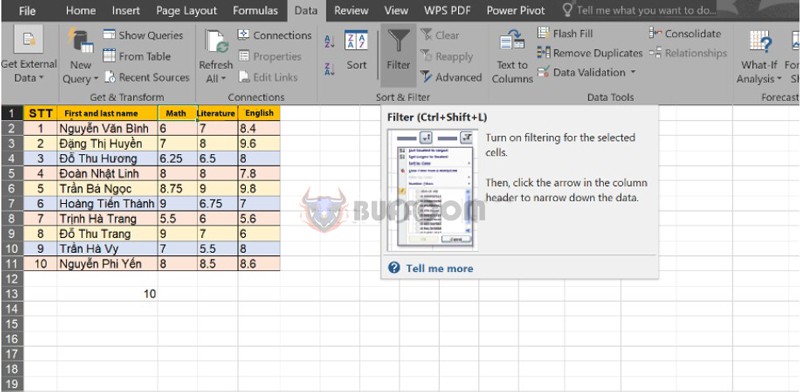
Task: Select the Nguyễn Phi Yến cell
Action: tap(107, 264)
